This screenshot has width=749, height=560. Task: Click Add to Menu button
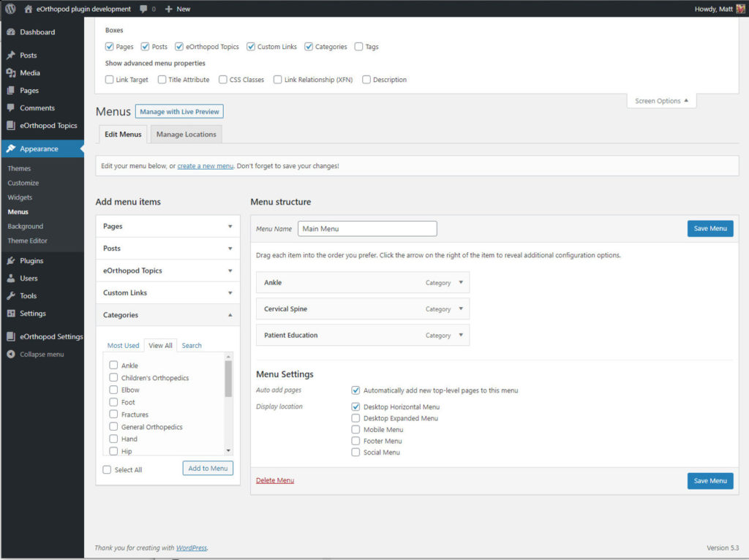(x=208, y=469)
